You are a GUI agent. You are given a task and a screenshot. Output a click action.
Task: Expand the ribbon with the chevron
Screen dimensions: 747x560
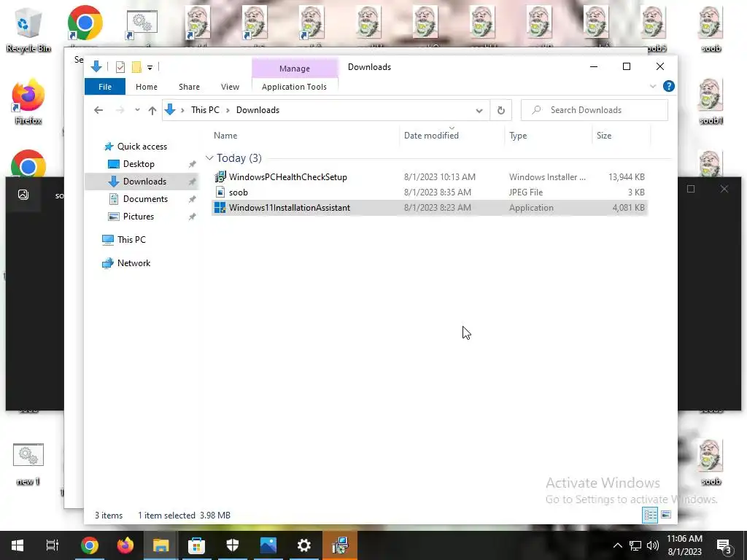point(653,86)
